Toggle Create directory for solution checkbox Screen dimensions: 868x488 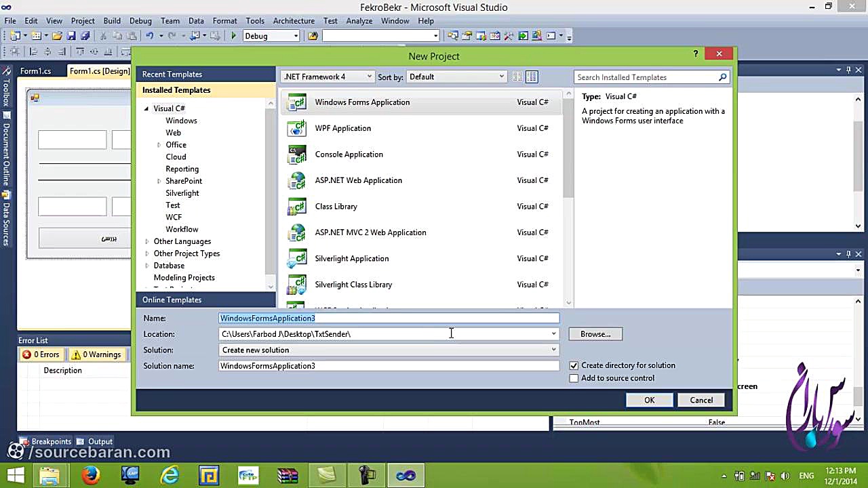pyautogui.click(x=574, y=365)
